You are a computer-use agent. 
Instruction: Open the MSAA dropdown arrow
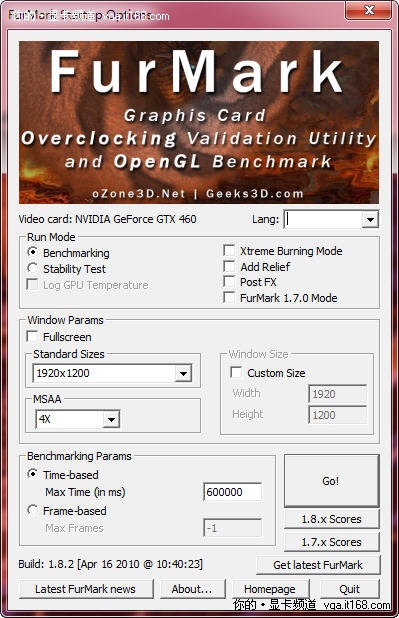[111, 419]
